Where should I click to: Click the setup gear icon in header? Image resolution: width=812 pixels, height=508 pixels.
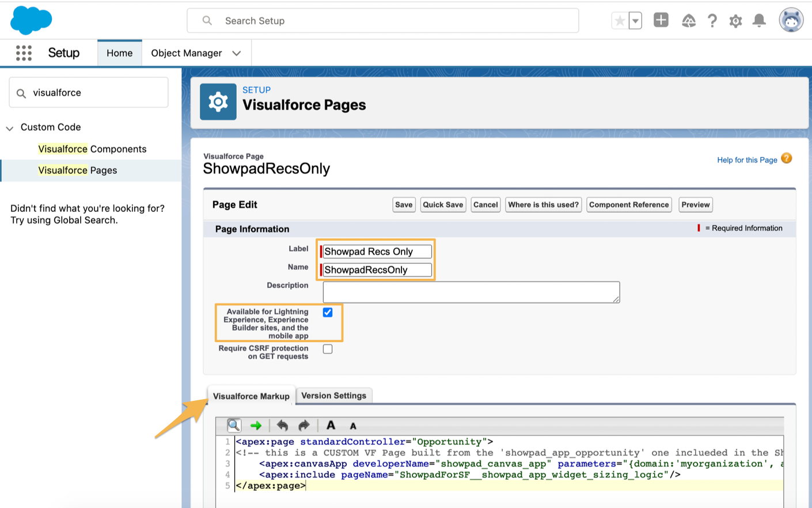[x=735, y=21]
